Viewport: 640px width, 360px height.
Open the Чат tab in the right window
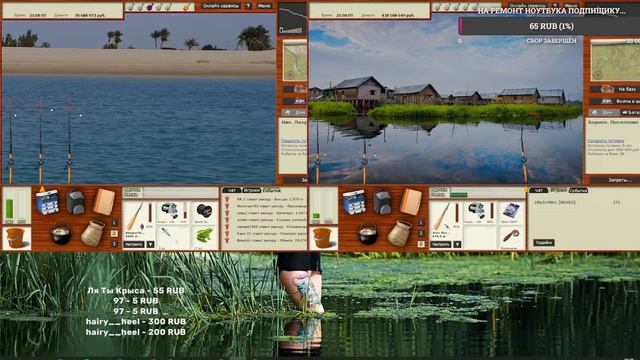click(538, 190)
